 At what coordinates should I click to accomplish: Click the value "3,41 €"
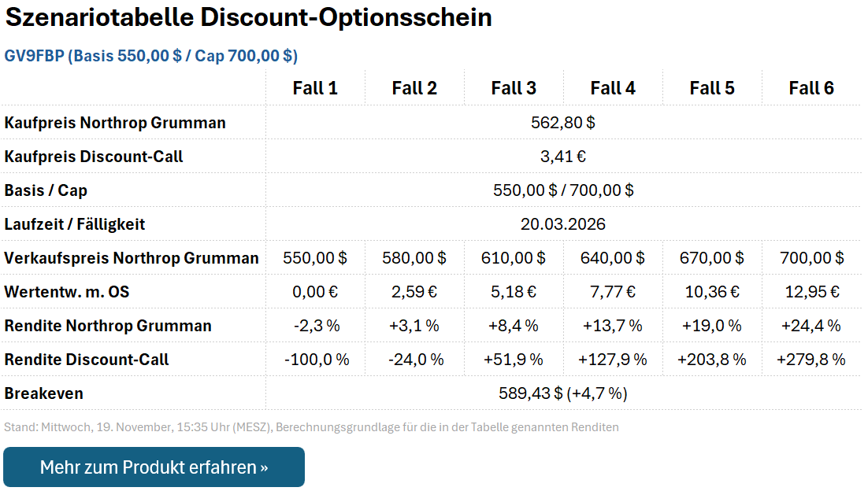tap(563, 156)
